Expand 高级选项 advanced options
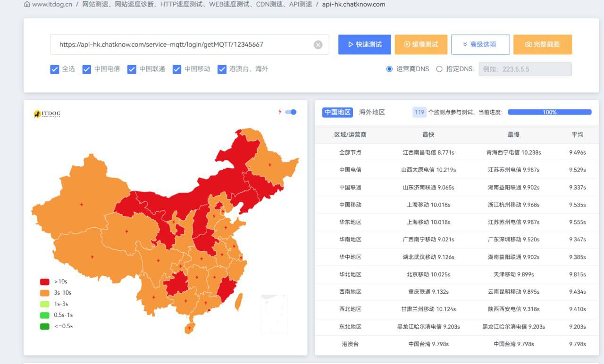 [x=480, y=44]
